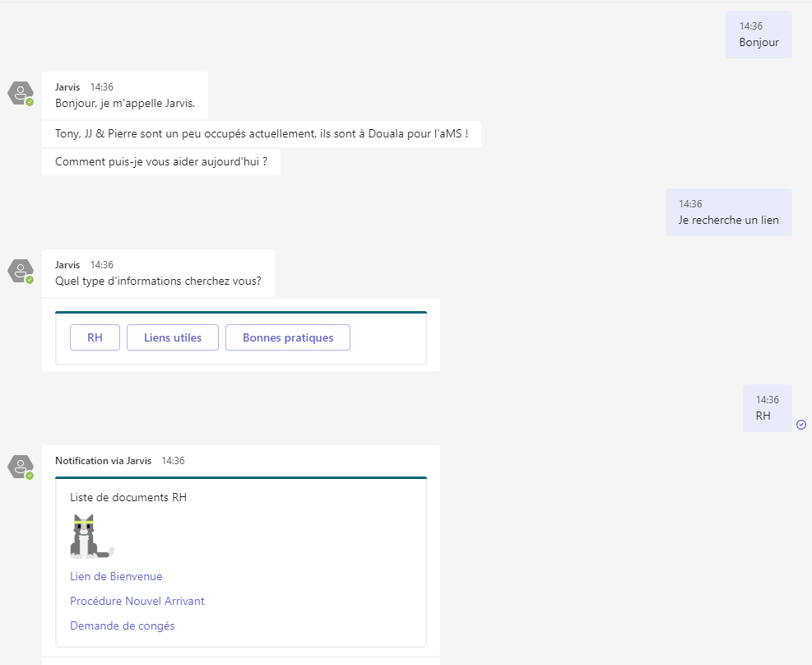
Task: Follow the 'Procédure Nouvel Arrivant' link
Action: click(x=137, y=601)
